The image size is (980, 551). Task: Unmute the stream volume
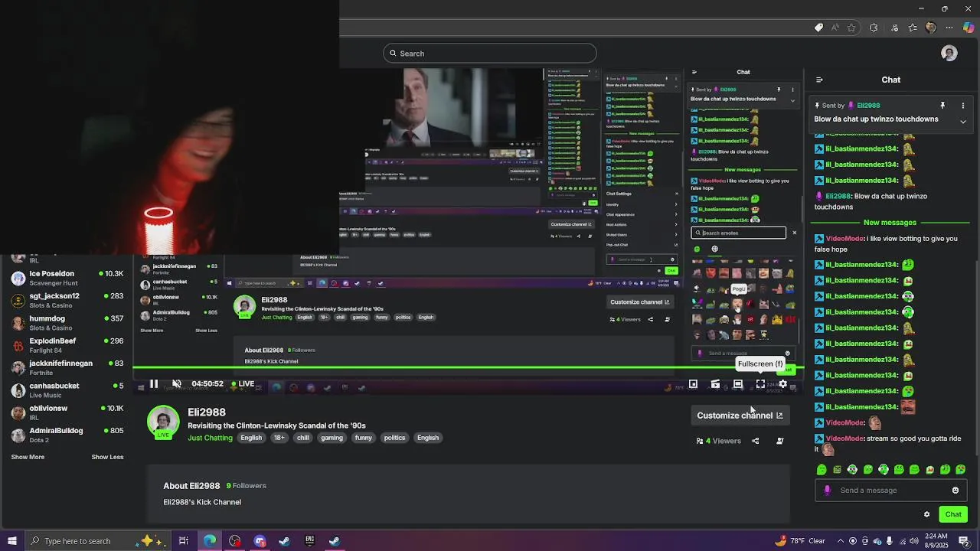[x=177, y=384]
